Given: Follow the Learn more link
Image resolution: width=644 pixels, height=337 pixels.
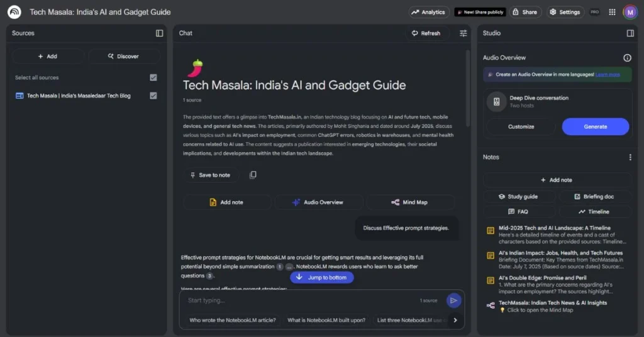Looking at the screenshot, I should pos(608,75).
